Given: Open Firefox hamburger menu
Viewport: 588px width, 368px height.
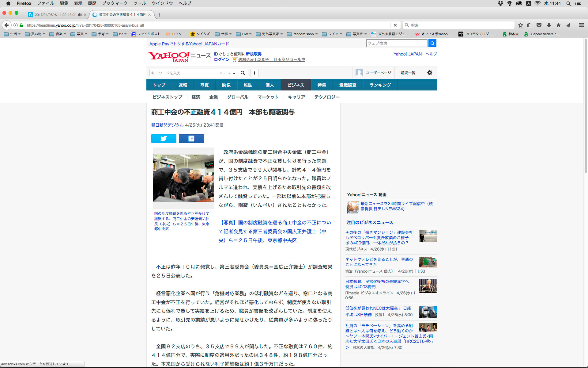Looking at the screenshot, I should click(581, 25).
